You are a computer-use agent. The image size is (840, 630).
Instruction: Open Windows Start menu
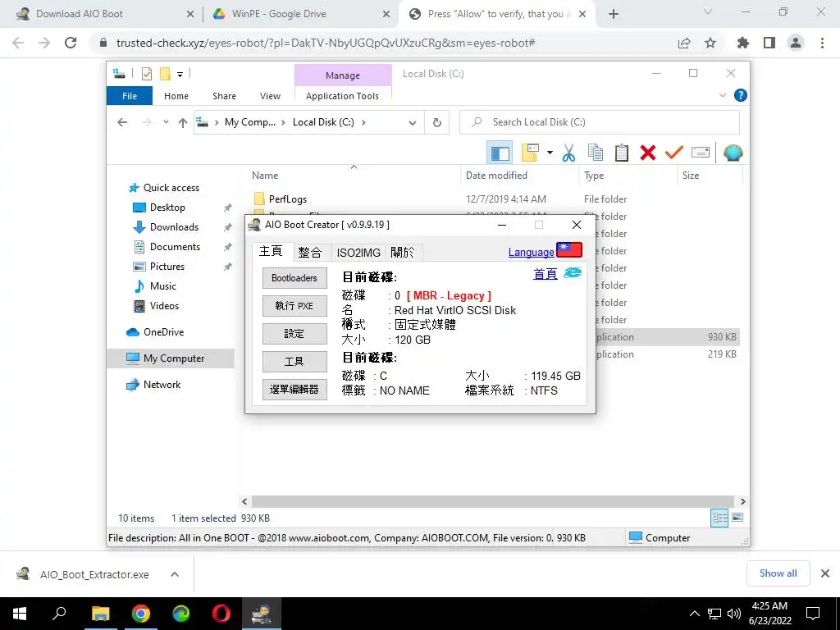[20, 614]
